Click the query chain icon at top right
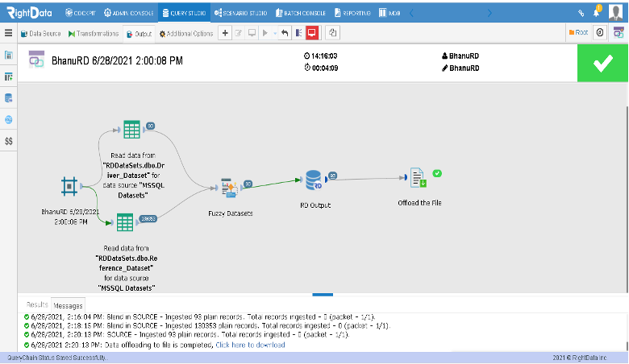Viewport: 629px width, 364px height. tap(619, 33)
